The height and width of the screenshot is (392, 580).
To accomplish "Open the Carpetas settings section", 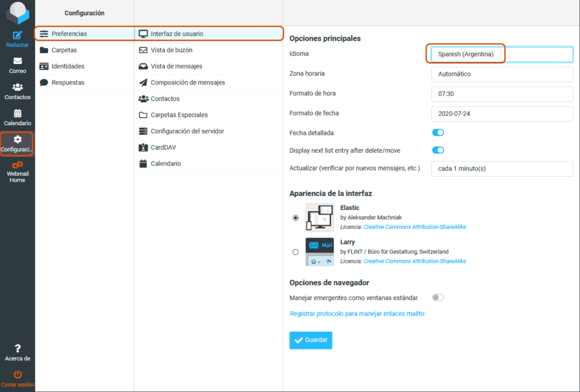I will point(63,50).
